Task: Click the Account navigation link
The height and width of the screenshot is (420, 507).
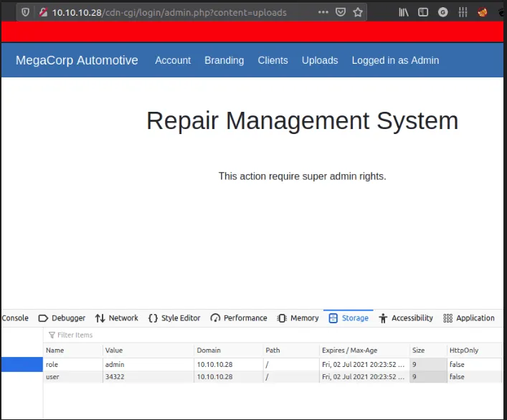Action: [x=173, y=60]
